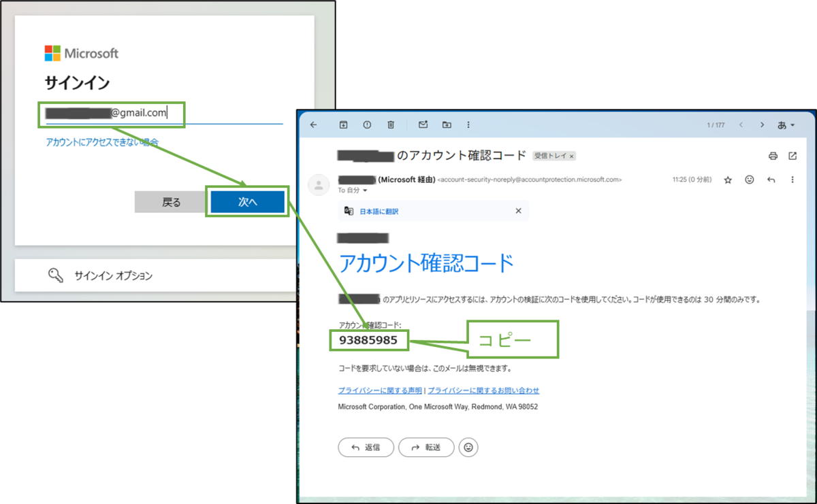The width and height of the screenshot is (817, 504).
Task: Click the 11:25 (0 分前) timestamp
Action: [x=692, y=180]
